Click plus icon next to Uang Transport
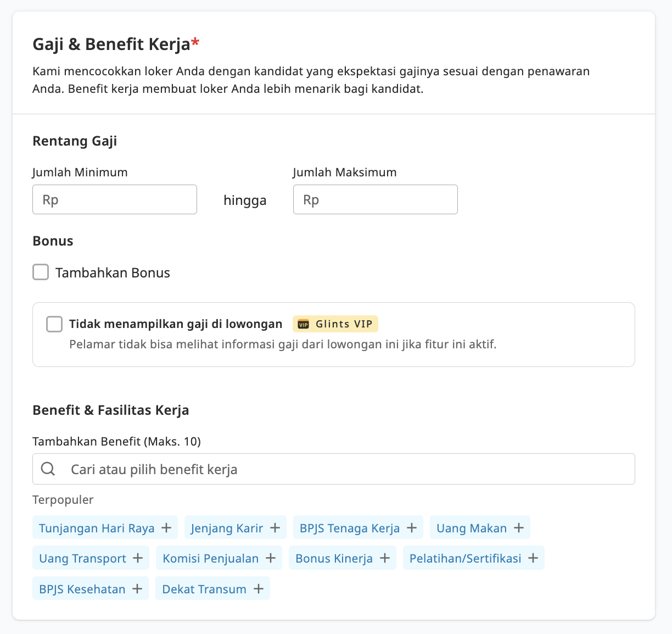Screen dimensions: 672x634 point(137,558)
